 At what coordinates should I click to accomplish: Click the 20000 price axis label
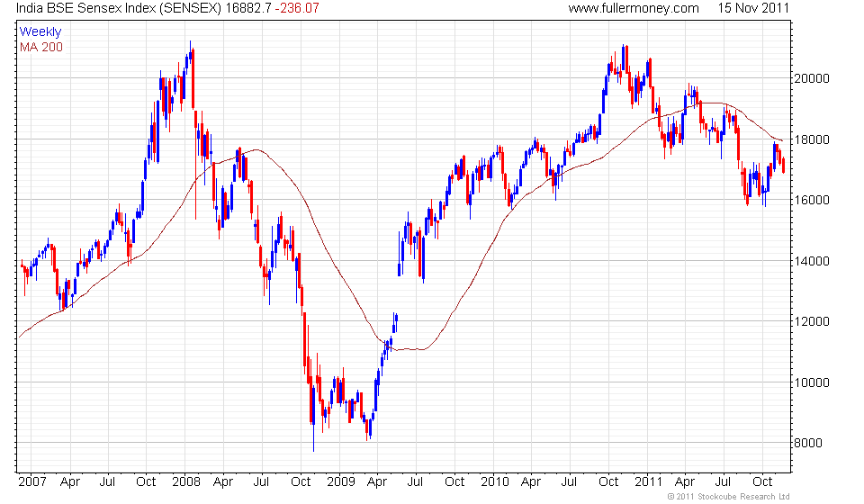pos(811,79)
